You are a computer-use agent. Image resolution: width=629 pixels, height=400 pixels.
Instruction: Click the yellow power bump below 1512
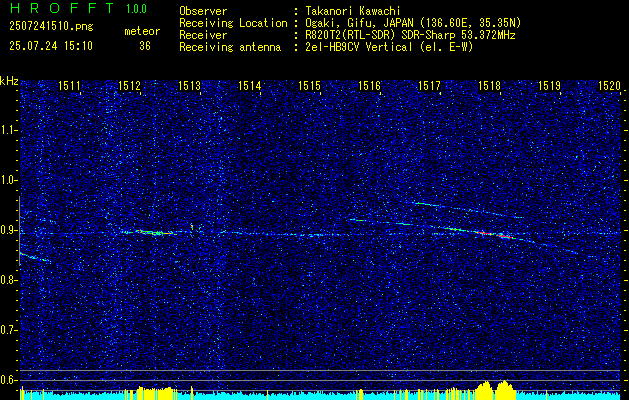pos(154,392)
